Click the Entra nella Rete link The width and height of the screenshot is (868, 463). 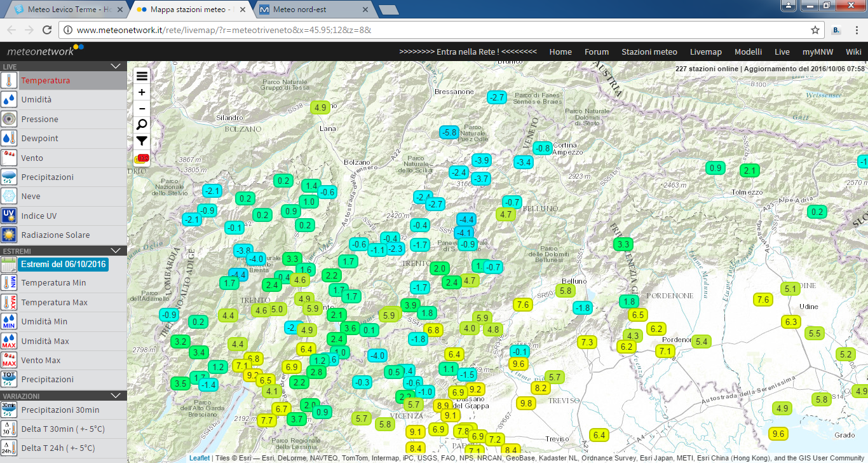click(468, 52)
